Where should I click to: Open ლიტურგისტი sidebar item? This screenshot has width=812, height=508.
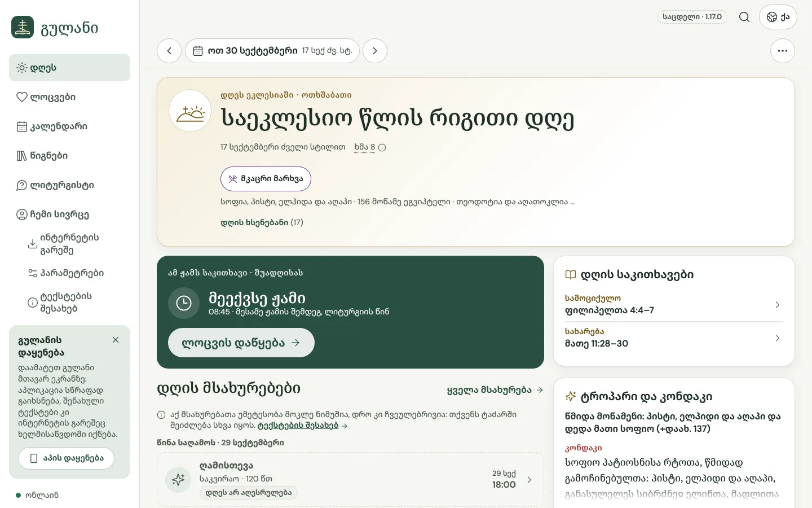click(69, 185)
